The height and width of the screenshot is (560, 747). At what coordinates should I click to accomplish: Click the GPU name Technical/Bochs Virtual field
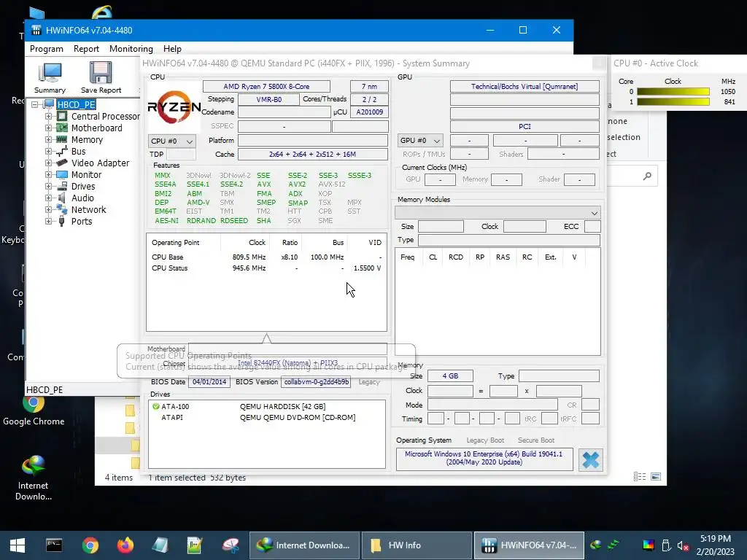[x=525, y=86]
